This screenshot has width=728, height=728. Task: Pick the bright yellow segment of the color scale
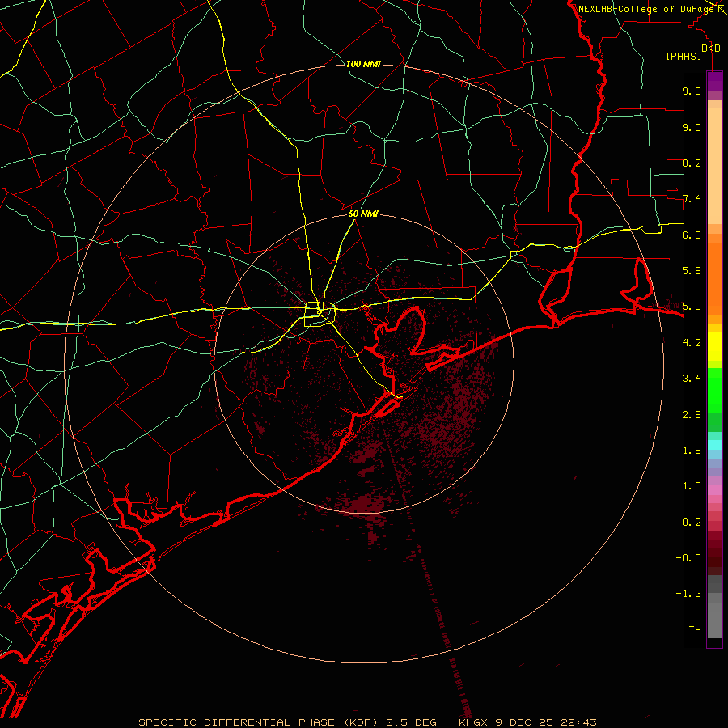click(714, 346)
